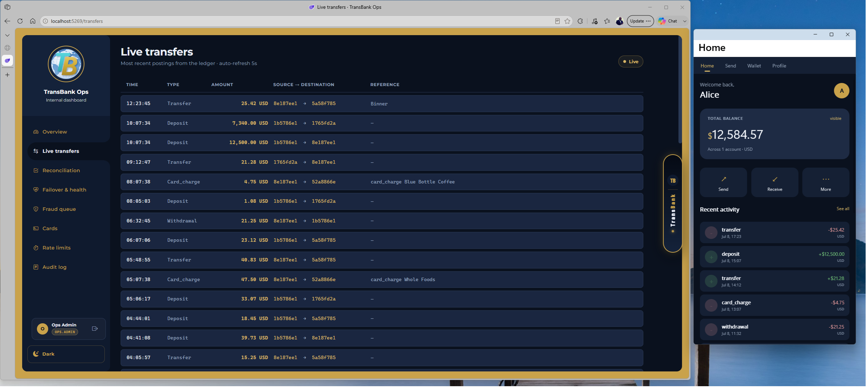The image size is (868, 389).
Task: Open the browser profile avatar
Action: pos(620,21)
